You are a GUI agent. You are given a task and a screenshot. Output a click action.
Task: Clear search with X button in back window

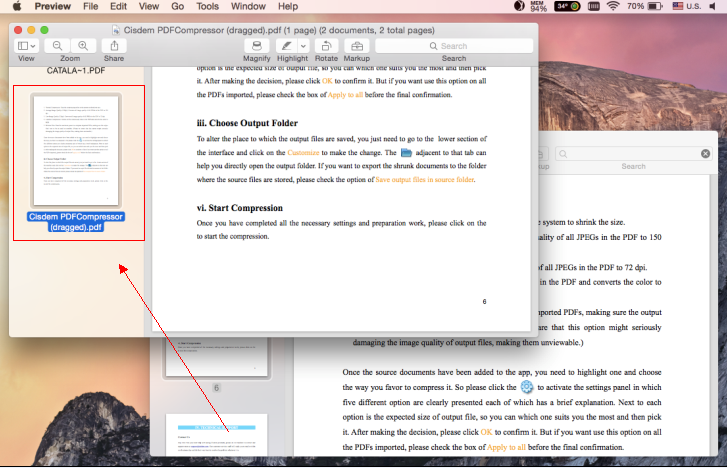[705, 154]
